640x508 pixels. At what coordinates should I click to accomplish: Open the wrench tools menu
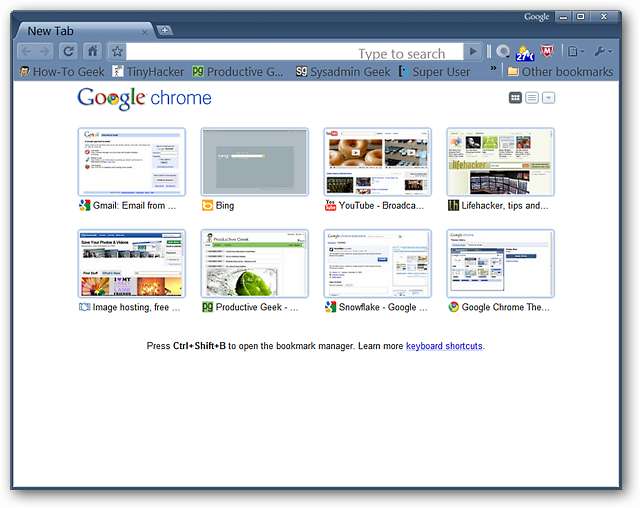pyautogui.click(x=603, y=51)
